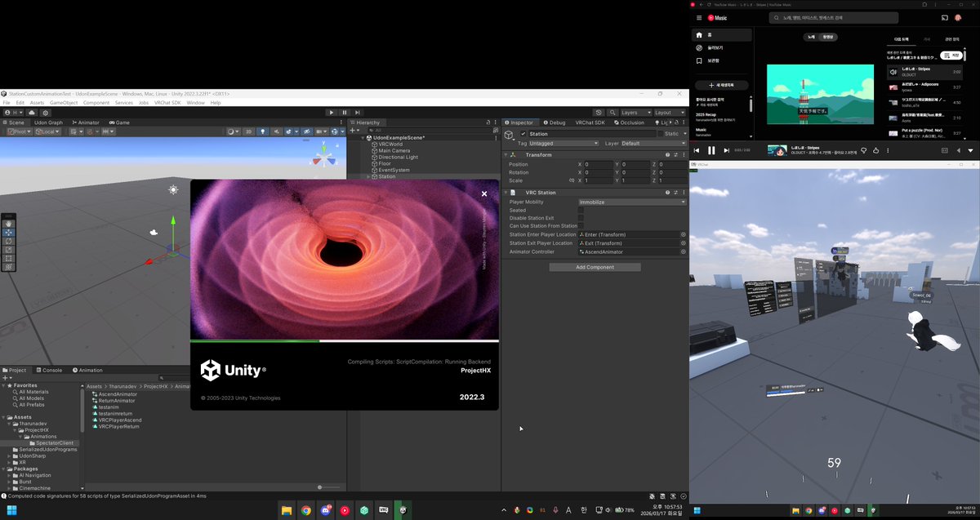Open the Local handle rotation dropdown
Viewport: 980px width, 520px height.
(x=48, y=131)
